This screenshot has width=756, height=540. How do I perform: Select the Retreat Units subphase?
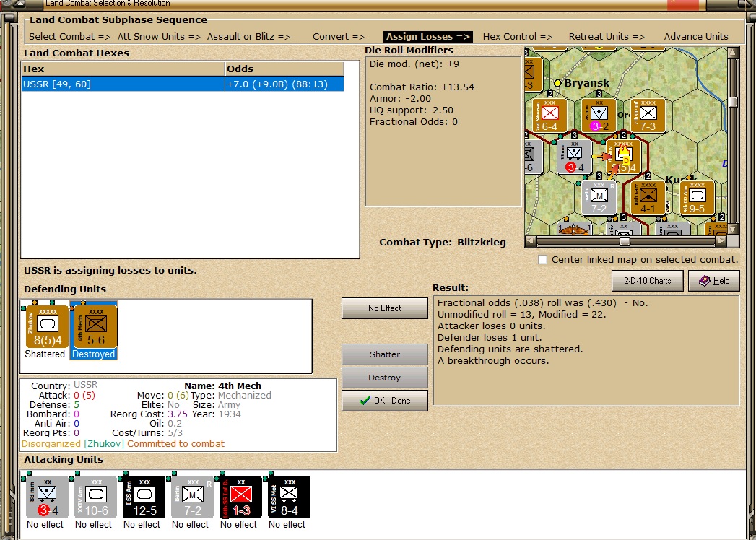click(607, 37)
